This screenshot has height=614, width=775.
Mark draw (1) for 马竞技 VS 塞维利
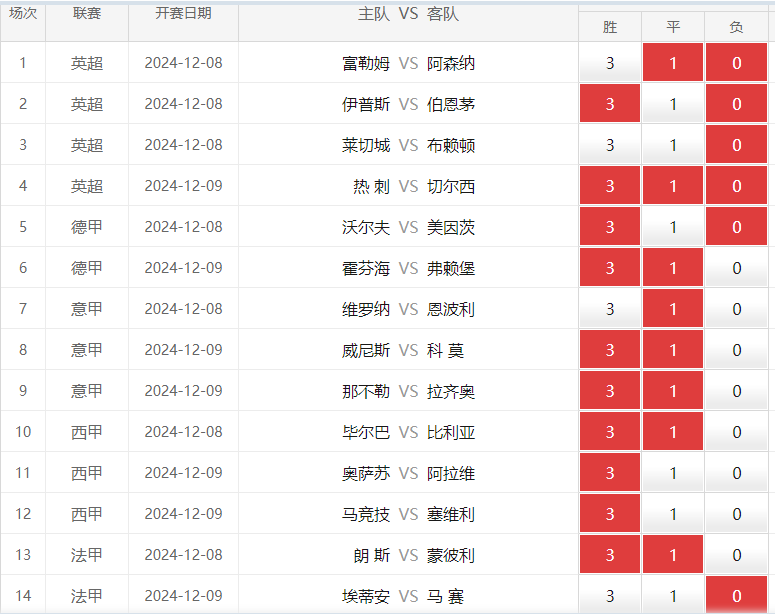coord(673,514)
